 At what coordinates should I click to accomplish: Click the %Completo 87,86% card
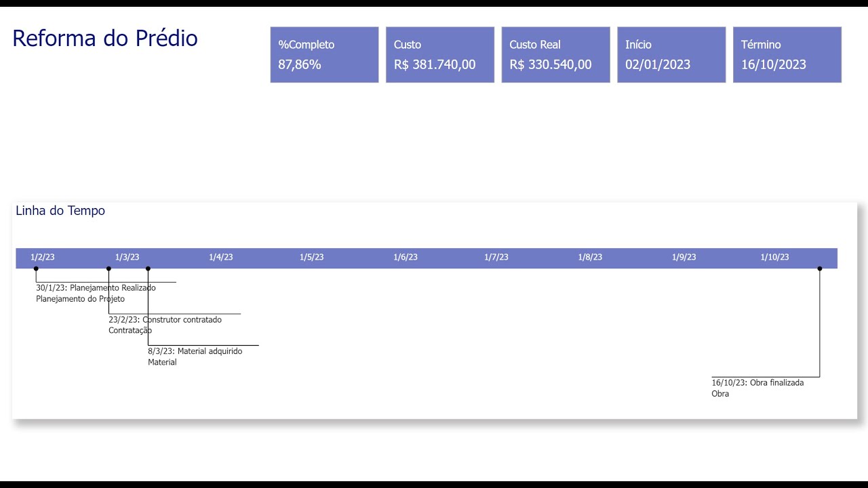[x=324, y=55]
